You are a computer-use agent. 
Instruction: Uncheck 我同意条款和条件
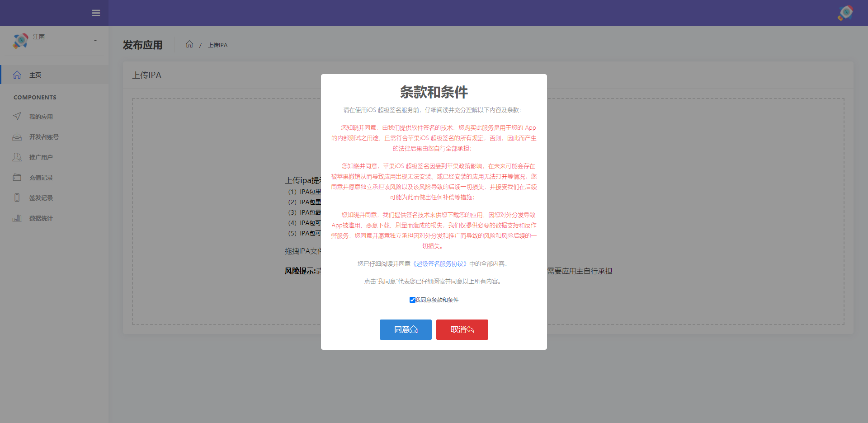(412, 300)
